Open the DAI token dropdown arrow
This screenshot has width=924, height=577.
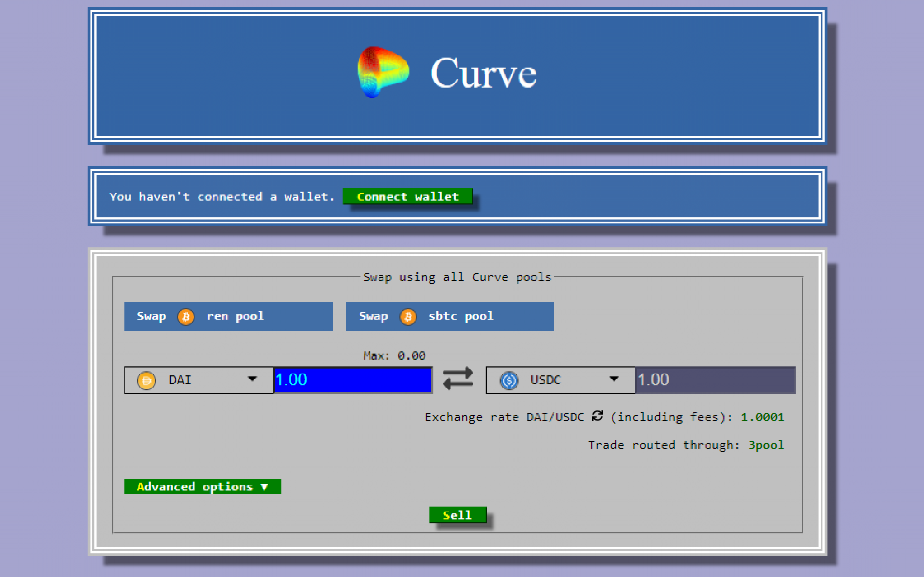252,379
